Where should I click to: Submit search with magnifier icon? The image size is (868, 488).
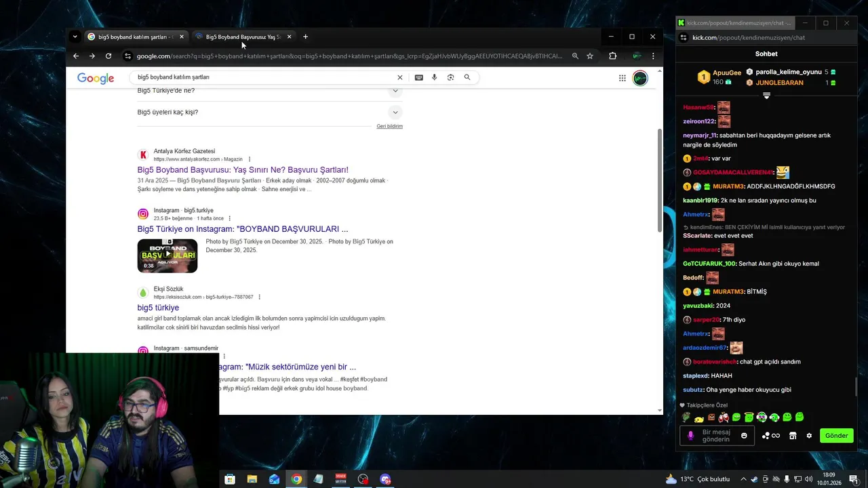click(467, 77)
